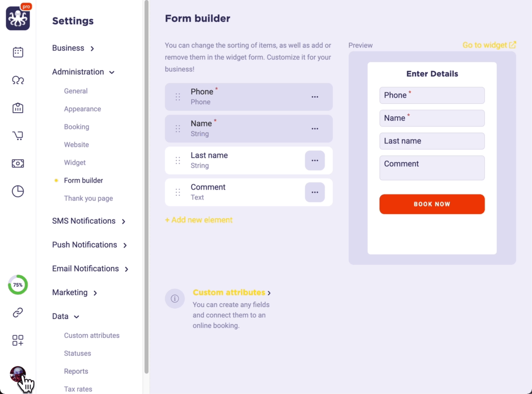The height and width of the screenshot is (394, 532).
Task: Click the octopus pro logo
Action: 18,18
